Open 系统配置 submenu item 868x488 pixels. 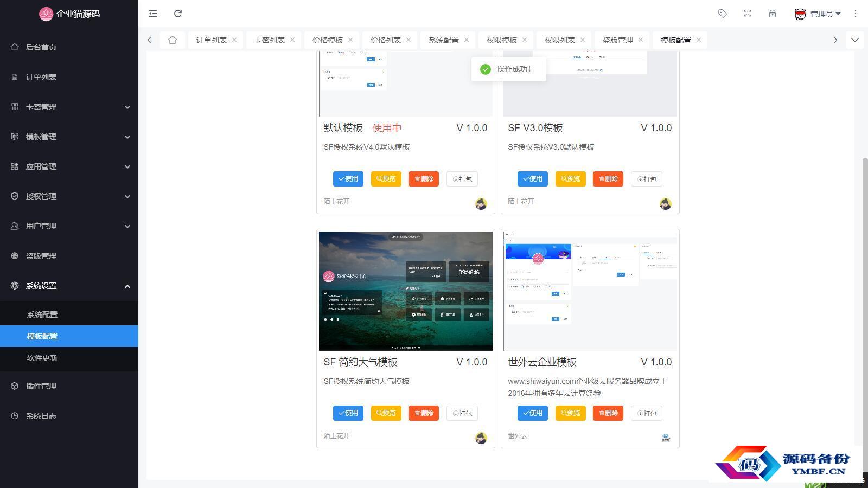[x=69, y=314]
